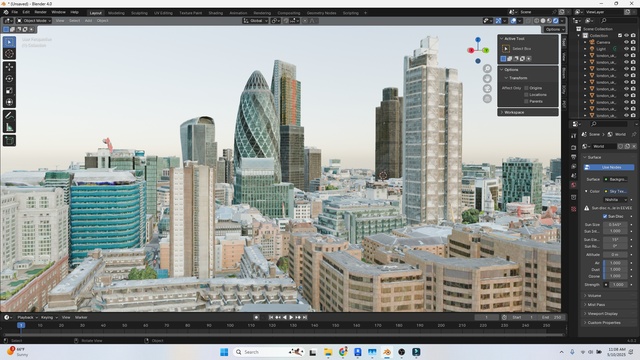The height and width of the screenshot is (360, 640).
Task: Adjust the Strength value slider
Action: coord(619,284)
